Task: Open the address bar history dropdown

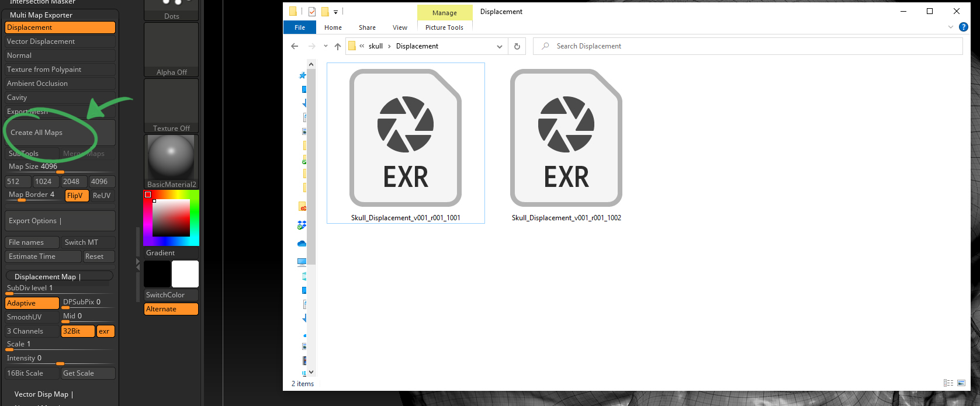Action: (x=499, y=46)
